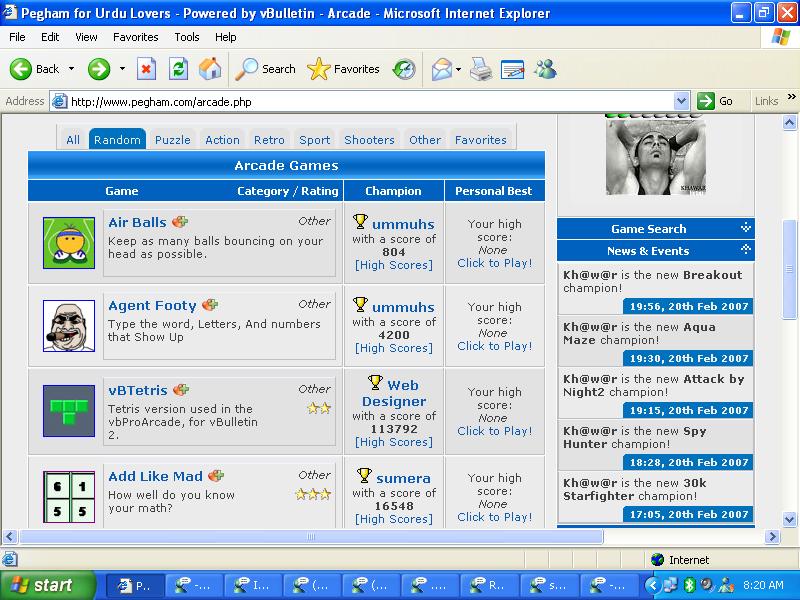Click the vBTetris game thumbnail
Viewport: 800px width, 600px height.
69,411
